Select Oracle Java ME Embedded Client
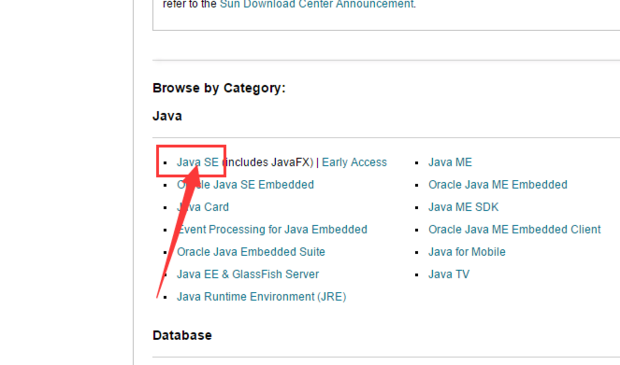620x365 pixels. (x=514, y=229)
